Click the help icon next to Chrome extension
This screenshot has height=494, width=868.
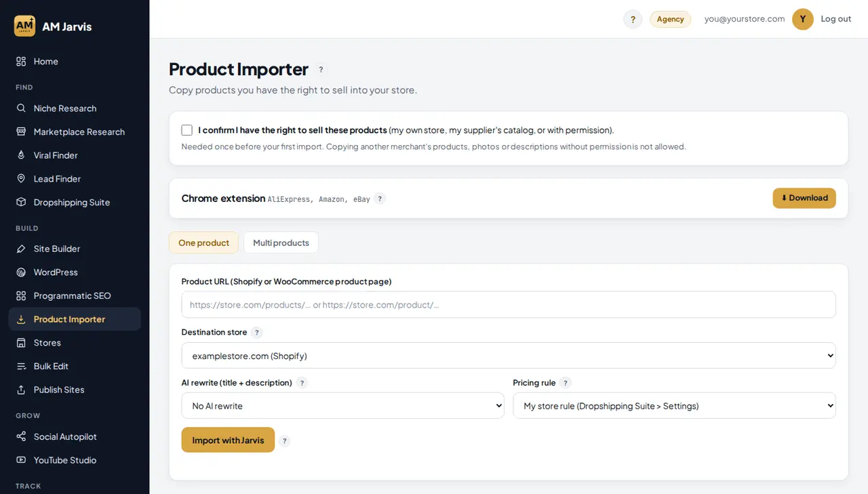tap(380, 199)
